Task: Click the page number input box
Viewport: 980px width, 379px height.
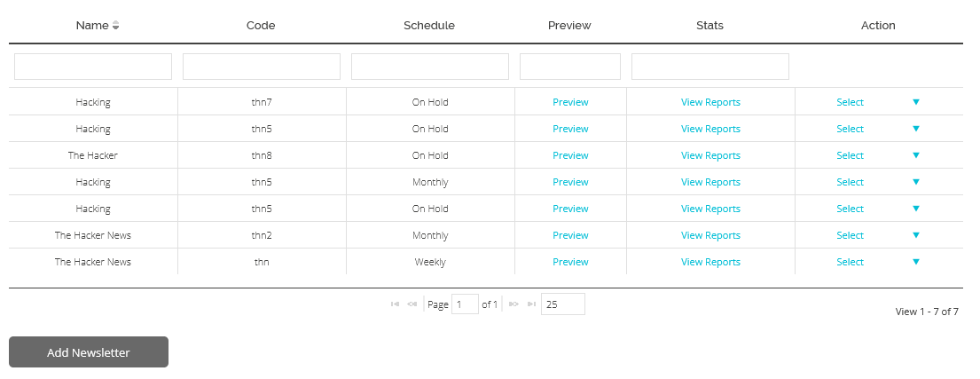Action: tap(465, 304)
